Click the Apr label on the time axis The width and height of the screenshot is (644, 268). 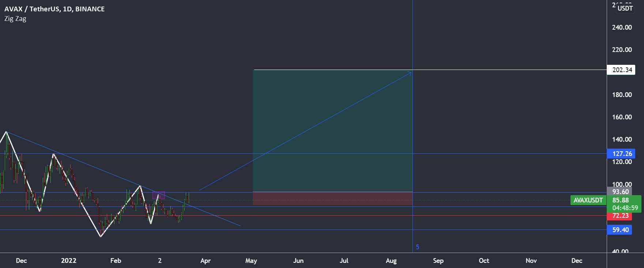coord(206,261)
